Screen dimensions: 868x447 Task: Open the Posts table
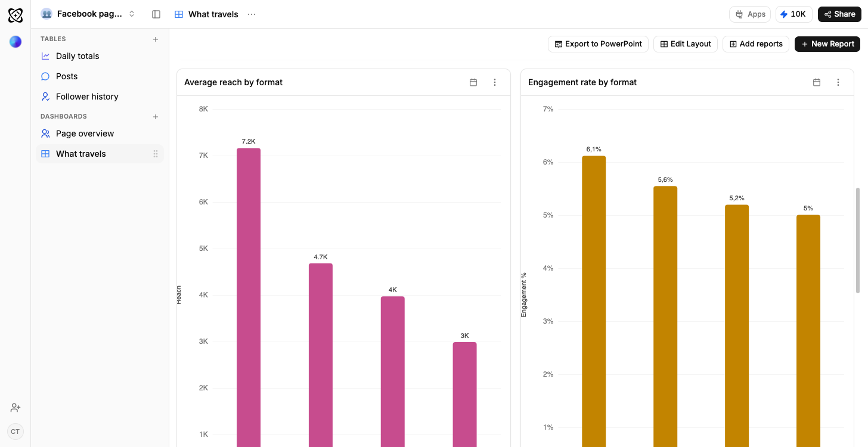100,76
